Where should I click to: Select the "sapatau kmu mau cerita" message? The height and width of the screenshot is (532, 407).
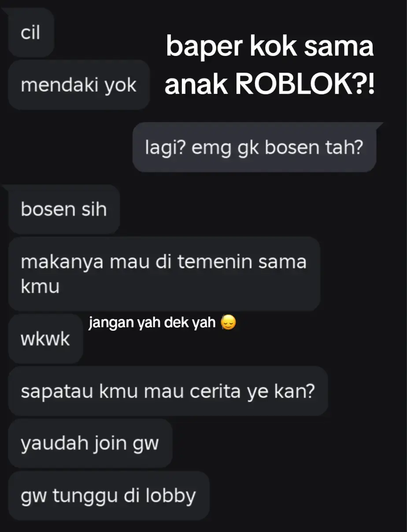click(x=168, y=391)
